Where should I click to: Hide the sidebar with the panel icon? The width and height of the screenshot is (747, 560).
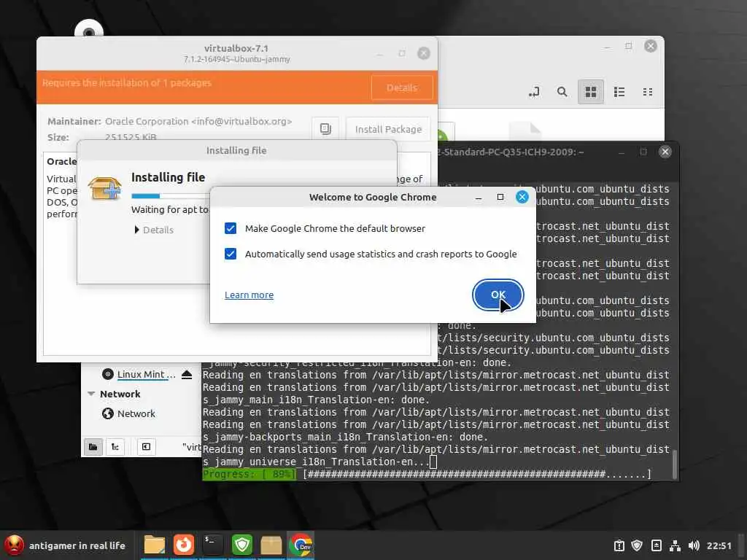[146, 447]
